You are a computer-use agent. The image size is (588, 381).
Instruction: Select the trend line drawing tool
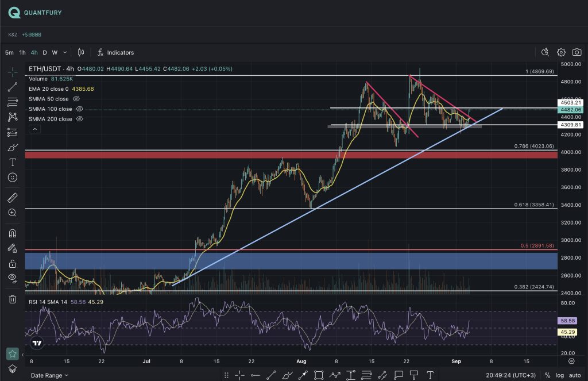point(12,87)
